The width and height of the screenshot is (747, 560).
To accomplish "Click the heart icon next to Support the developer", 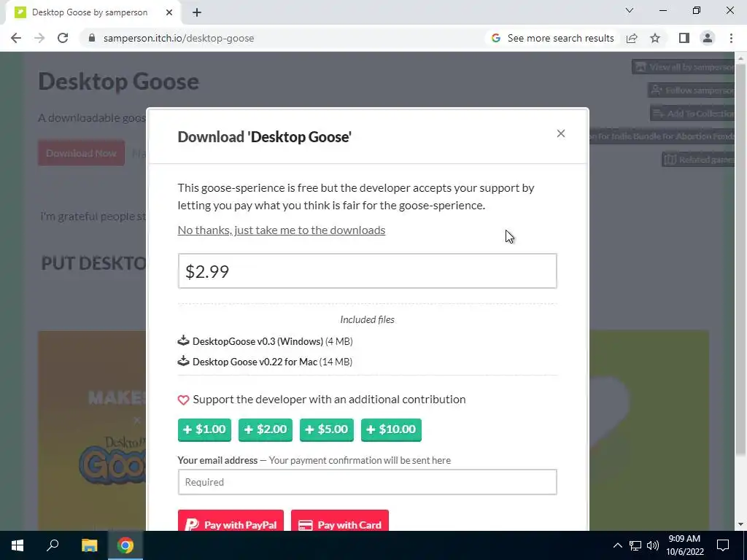I will click(x=183, y=400).
